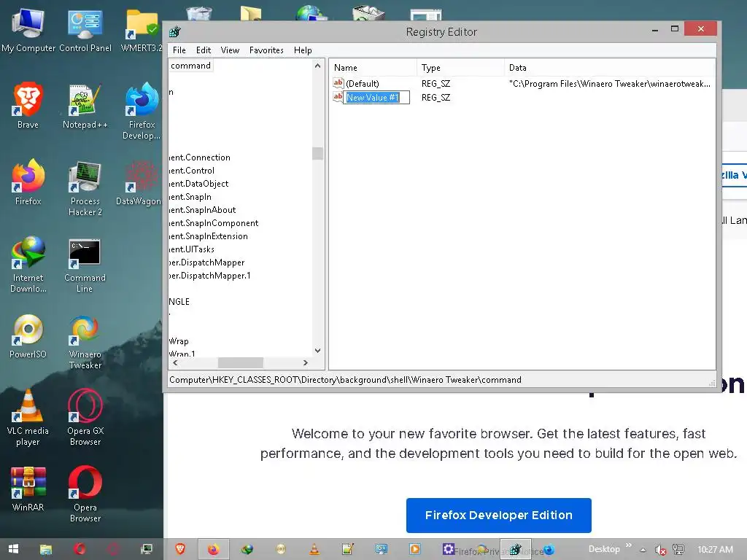Select the Internet Download Manager desktop icon

[x=28, y=264]
